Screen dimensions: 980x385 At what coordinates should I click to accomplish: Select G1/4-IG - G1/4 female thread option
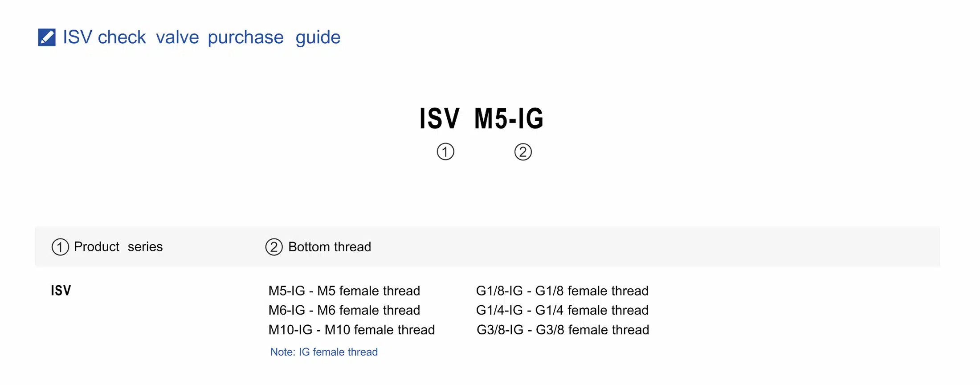[562, 310]
